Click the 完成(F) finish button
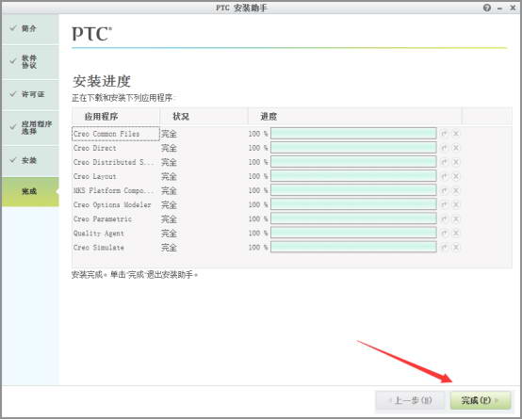The width and height of the screenshot is (522, 420). pos(480,400)
